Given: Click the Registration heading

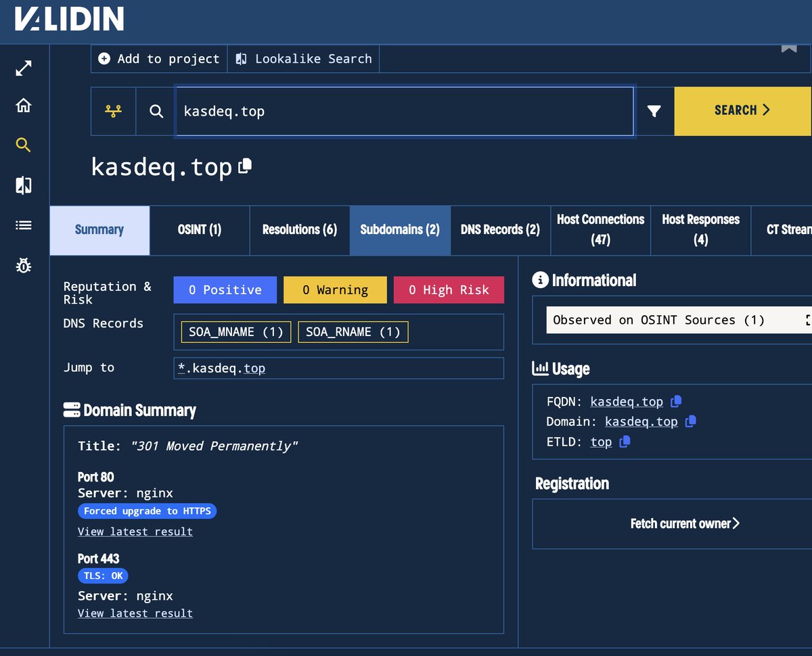Looking at the screenshot, I should (572, 484).
